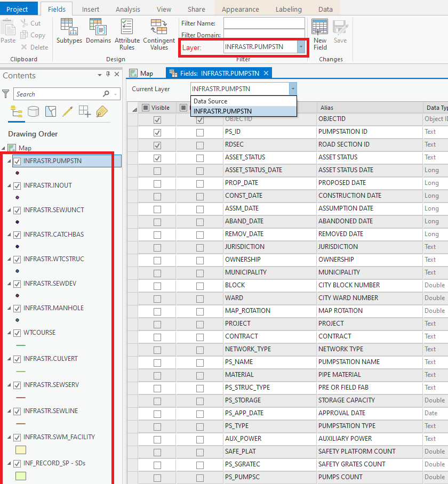Open the Subtypes tool in ribbon
Screen dimensions: 448x484
coord(69,31)
